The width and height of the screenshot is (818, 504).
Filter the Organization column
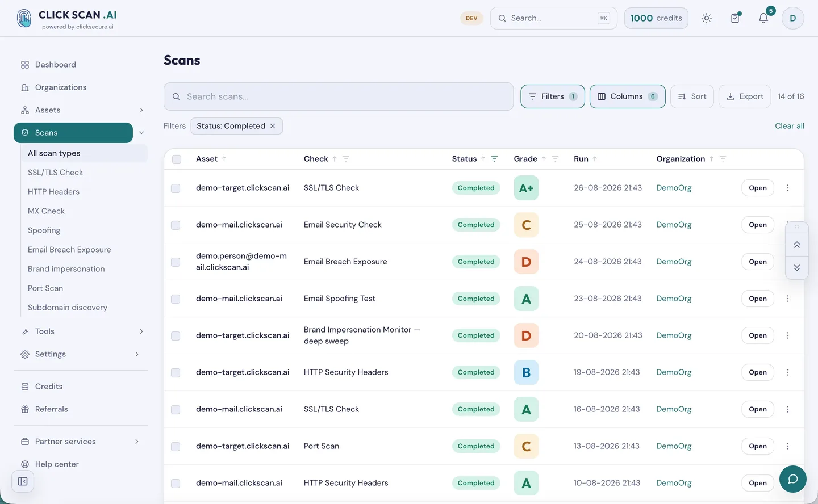coord(723,159)
